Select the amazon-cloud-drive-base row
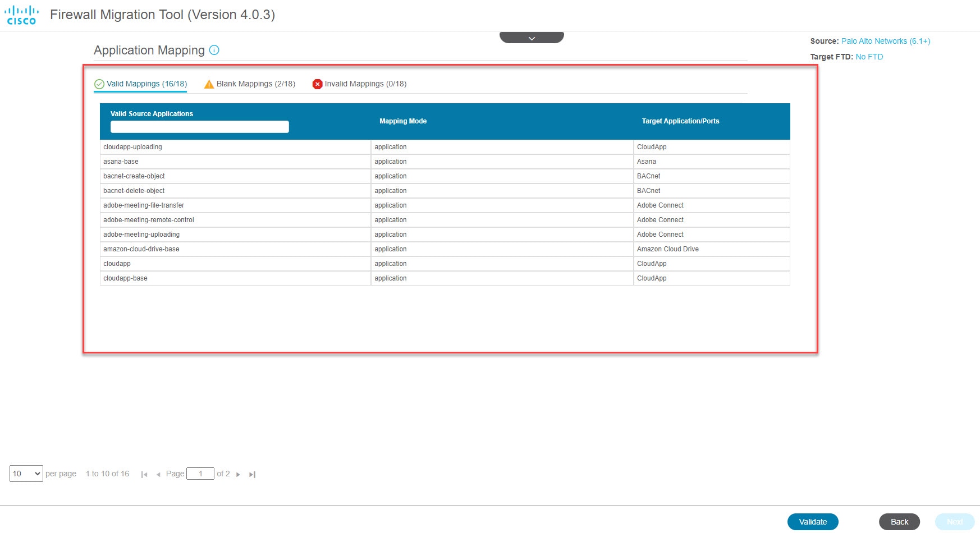This screenshot has height=533, width=980. click(x=445, y=249)
